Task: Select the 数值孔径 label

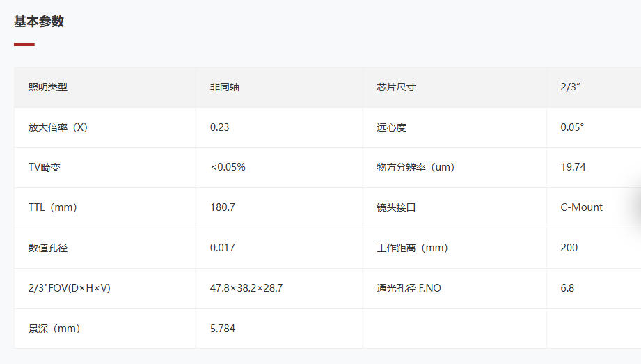Action: coord(48,248)
